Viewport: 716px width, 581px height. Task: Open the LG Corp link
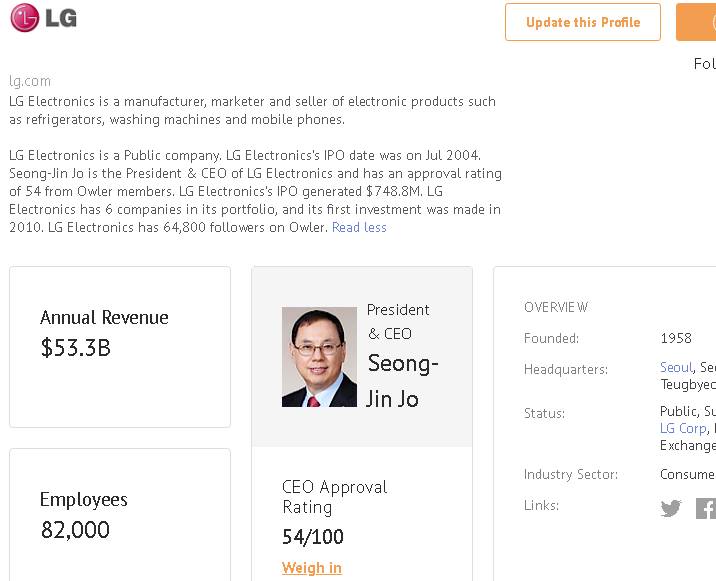point(682,428)
